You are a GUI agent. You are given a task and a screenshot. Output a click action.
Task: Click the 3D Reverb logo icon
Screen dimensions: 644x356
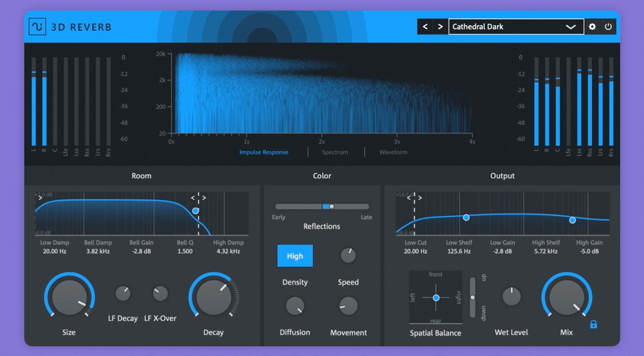37,26
